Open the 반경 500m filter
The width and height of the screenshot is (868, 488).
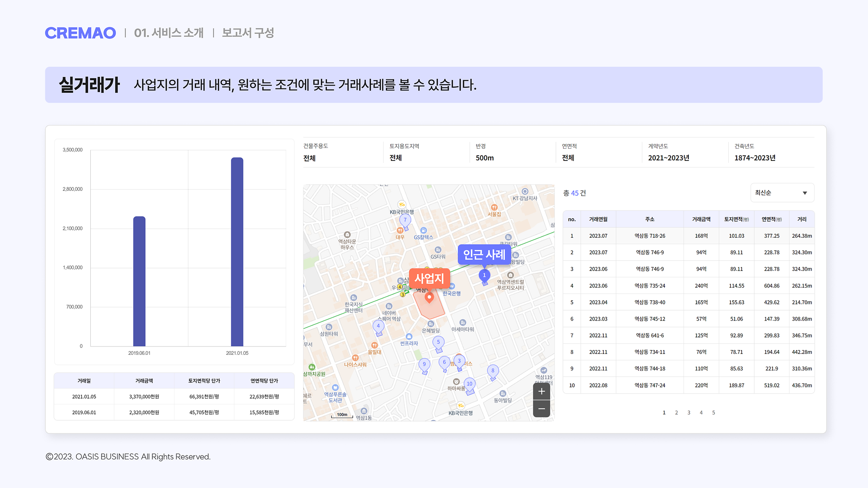pyautogui.click(x=484, y=158)
